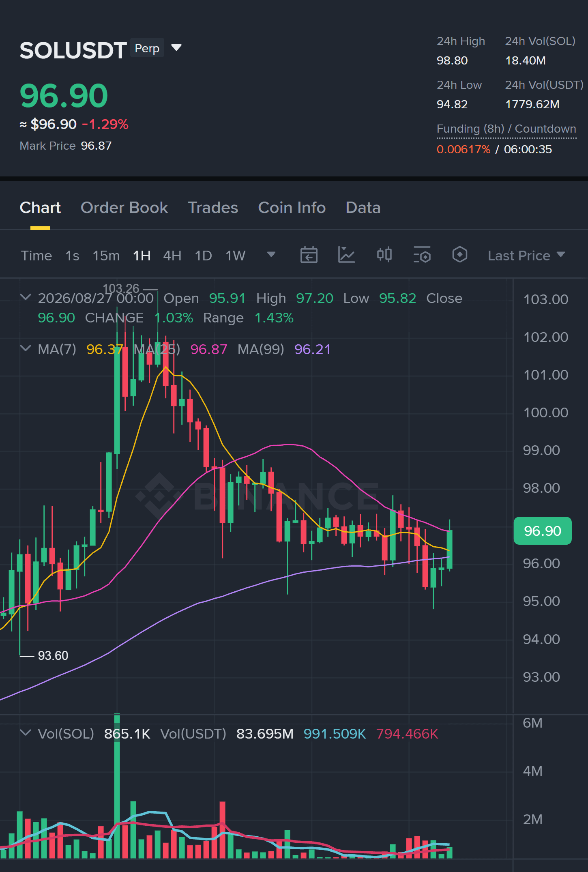
Task: Click the 24h Vol(USDT) value 1779.62M
Action: (532, 104)
